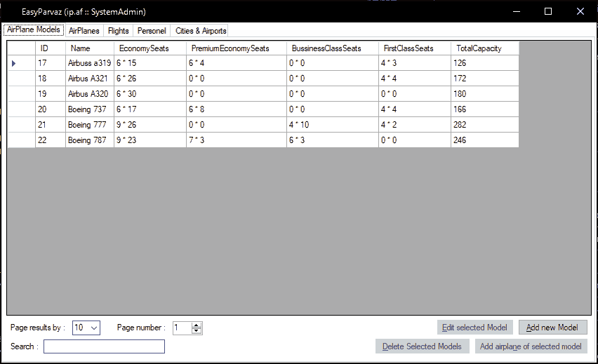This screenshot has width=598, height=364.
Task: Click Edit selected Model button
Action: pos(475,328)
